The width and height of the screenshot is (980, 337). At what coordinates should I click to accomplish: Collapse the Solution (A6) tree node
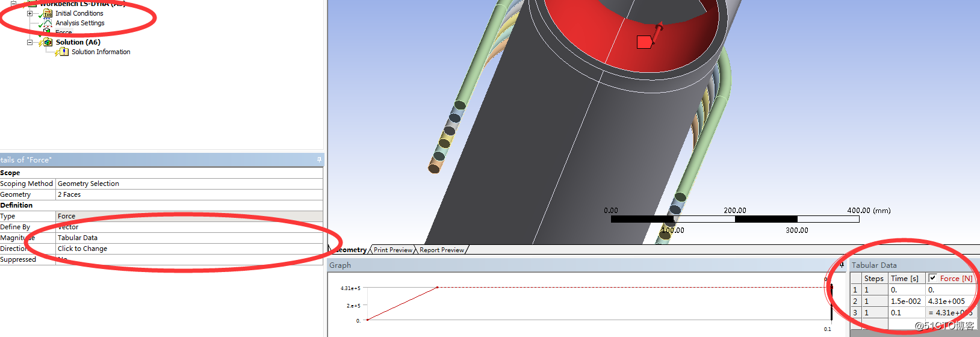tap(29, 42)
